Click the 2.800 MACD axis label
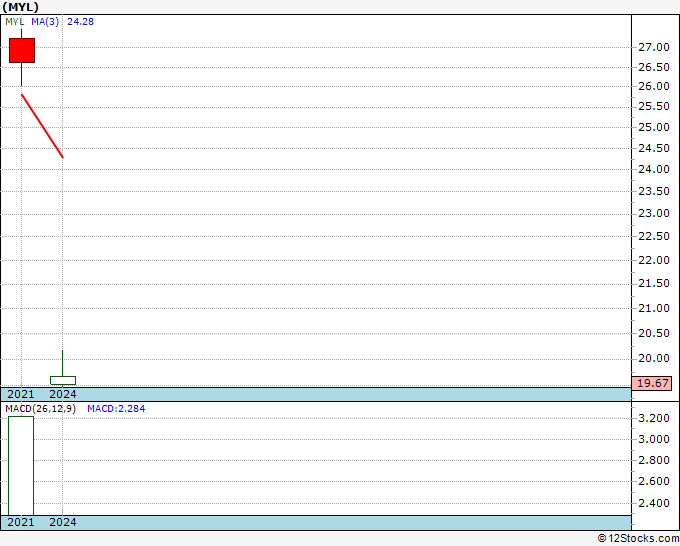Screen dimensions: 680x546 654,460
